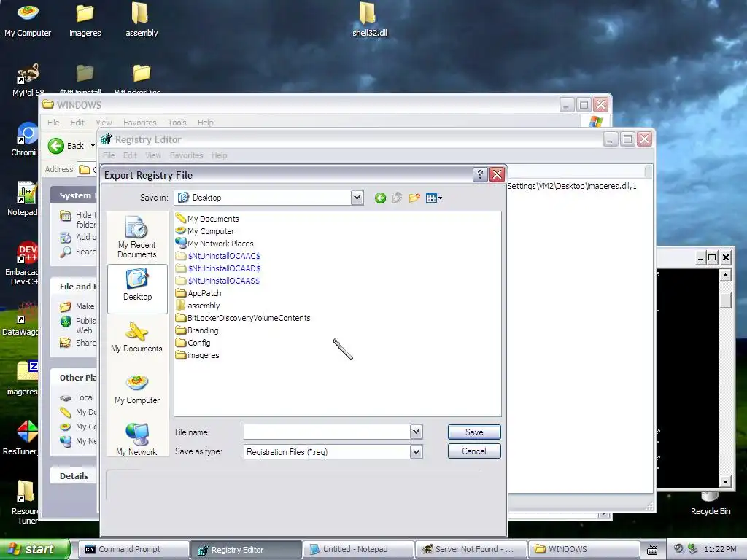Select assembly folder on desktop
The width and height of the screenshot is (747, 560).
142,20
